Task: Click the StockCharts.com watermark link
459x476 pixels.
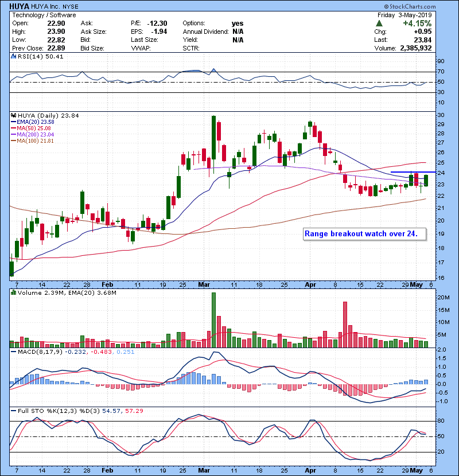Action: pyautogui.click(x=410, y=6)
